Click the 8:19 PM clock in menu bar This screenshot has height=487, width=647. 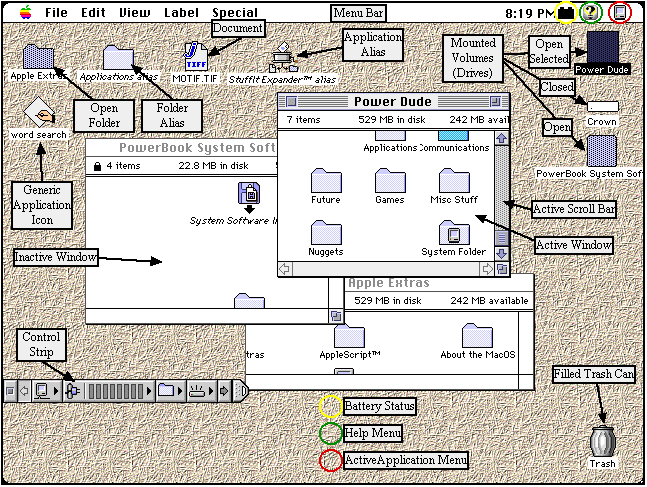click(531, 14)
